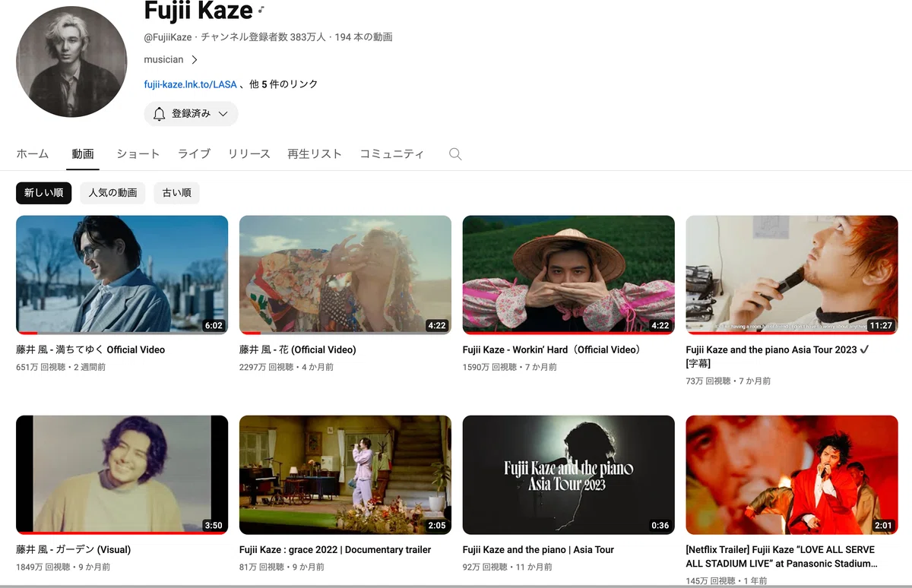This screenshot has height=588, width=912.
Task: Click the 2:01 duration badge
Action: tap(884, 525)
